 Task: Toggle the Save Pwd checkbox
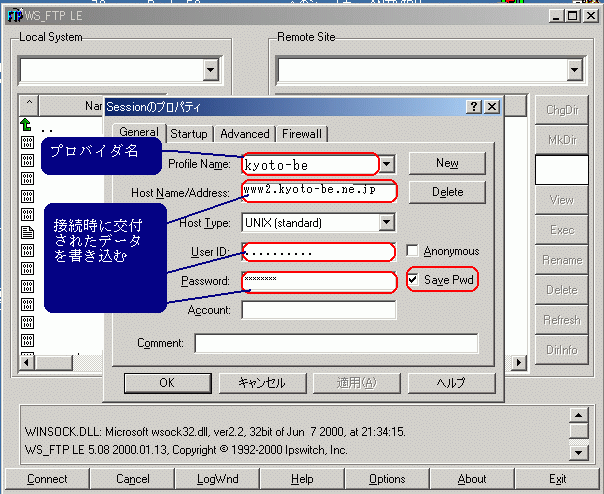pyautogui.click(x=413, y=279)
